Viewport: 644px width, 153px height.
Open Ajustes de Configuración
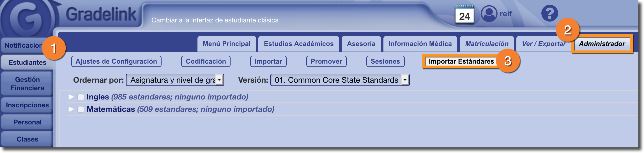(x=116, y=61)
